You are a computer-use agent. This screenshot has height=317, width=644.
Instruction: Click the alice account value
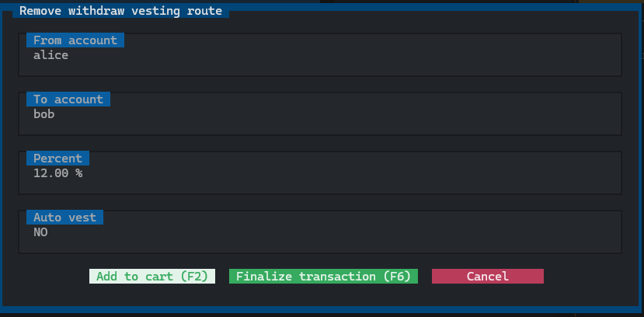pyautogui.click(x=50, y=55)
